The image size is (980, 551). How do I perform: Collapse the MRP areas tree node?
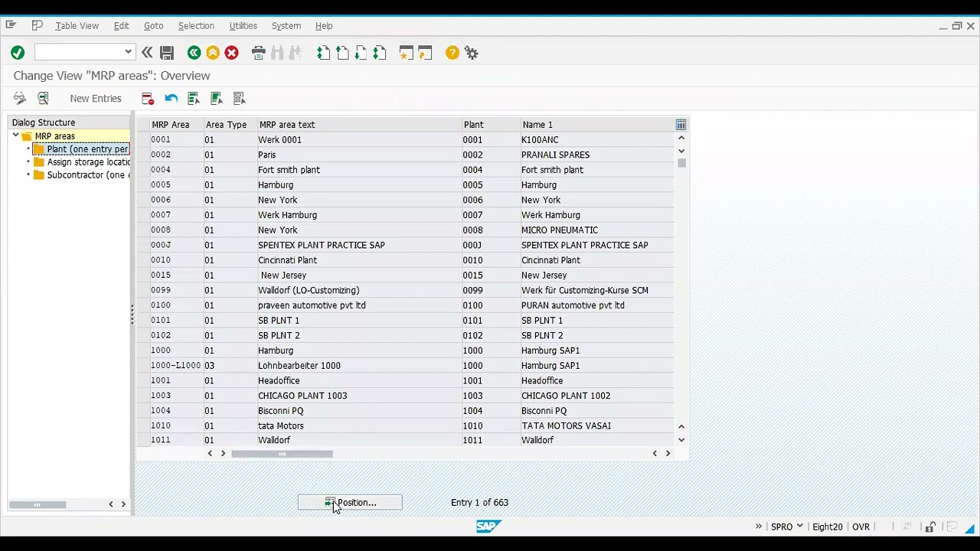[x=15, y=135]
